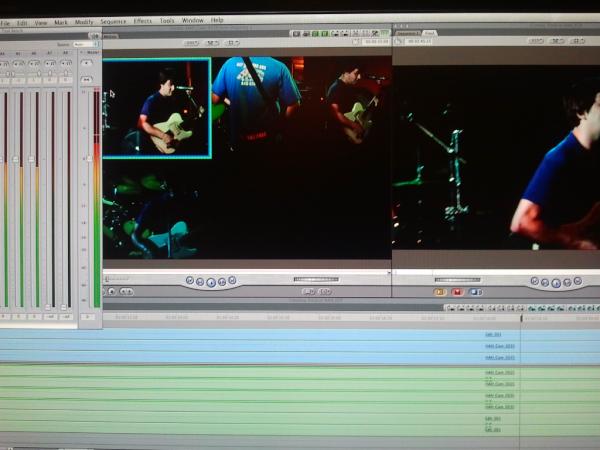Click the Canvas jog control
This screenshot has height=450, width=600.
point(457,280)
